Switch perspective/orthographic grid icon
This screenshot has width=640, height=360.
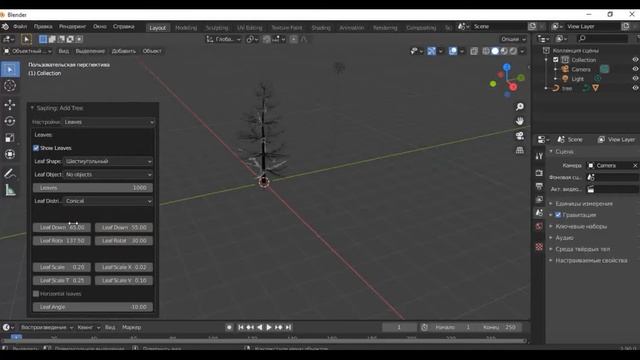pyautogui.click(x=520, y=150)
